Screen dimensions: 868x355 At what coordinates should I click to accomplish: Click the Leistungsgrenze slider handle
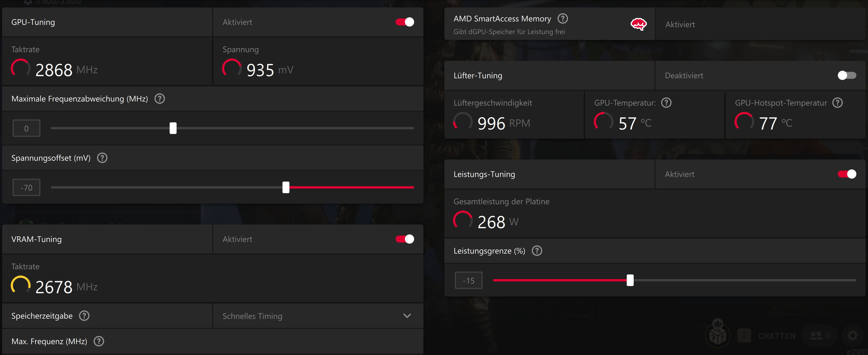[630, 280]
